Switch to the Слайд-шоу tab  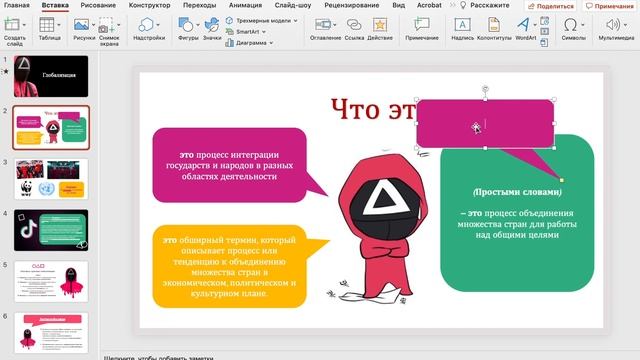point(293,5)
